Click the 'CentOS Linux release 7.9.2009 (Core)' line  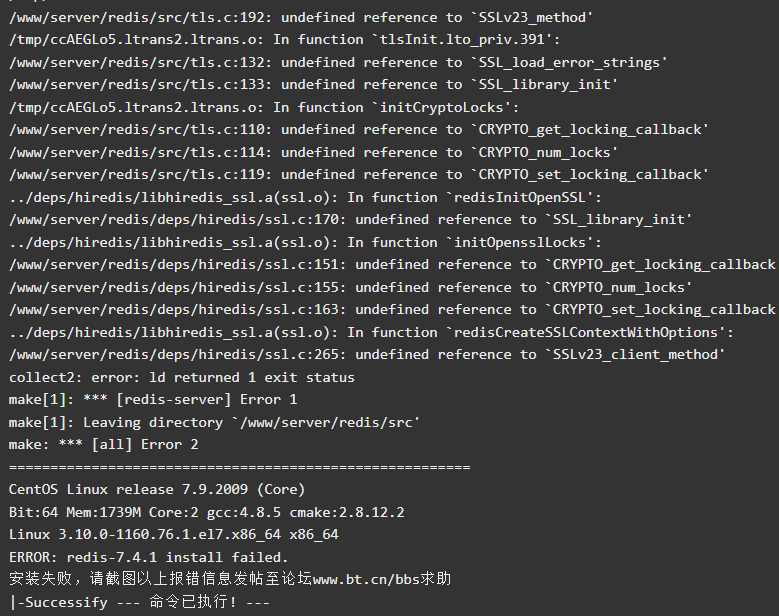156,489
